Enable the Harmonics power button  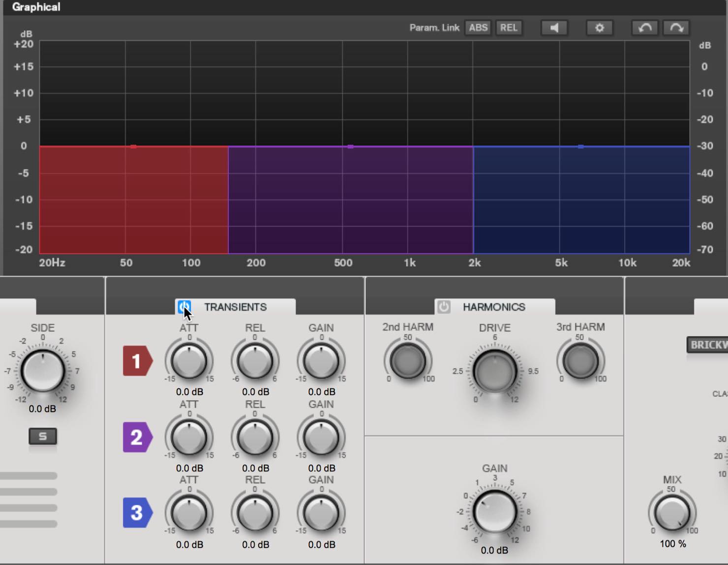444,307
